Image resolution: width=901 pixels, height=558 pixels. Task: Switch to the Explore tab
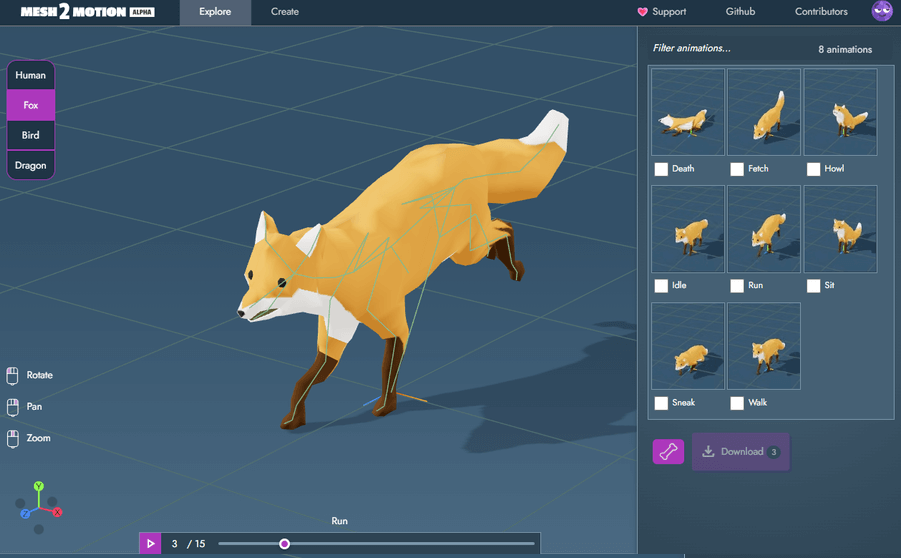(215, 12)
